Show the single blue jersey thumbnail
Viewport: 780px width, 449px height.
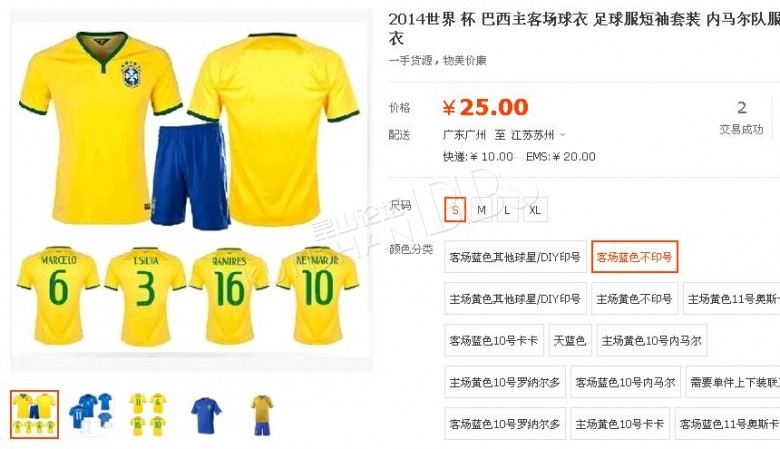[206, 414]
